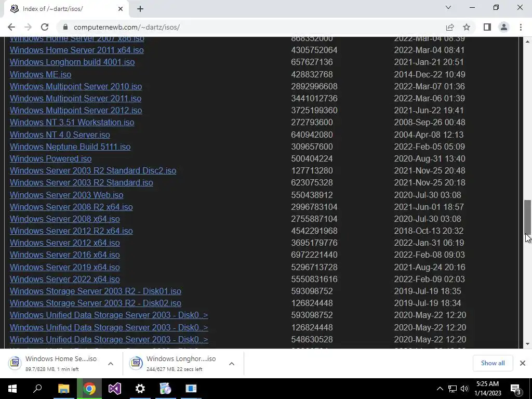Download Windows Server 2008 R2 x64.iso
The image size is (532, 399).
coord(71,207)
